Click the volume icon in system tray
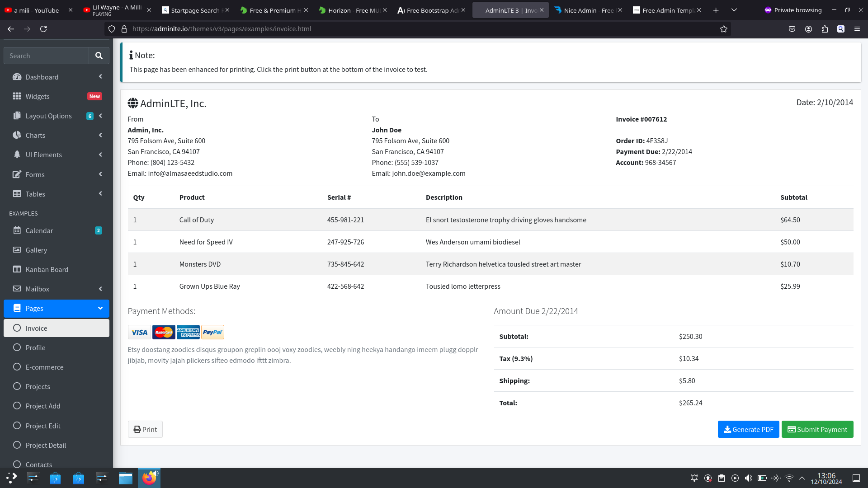868x488 pixels. [x=749, y=478]
